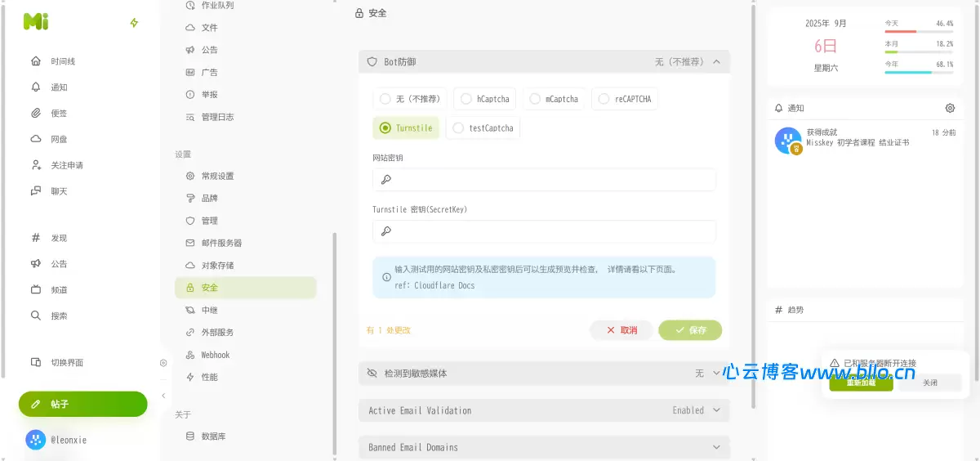Click the 取消 button
980x461 pixels.
[x=621, y=330]
